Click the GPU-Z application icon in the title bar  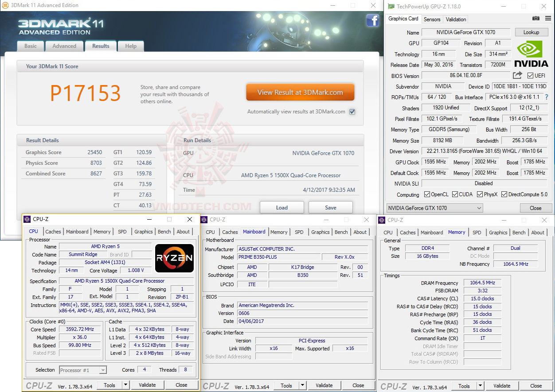[391, 6]
